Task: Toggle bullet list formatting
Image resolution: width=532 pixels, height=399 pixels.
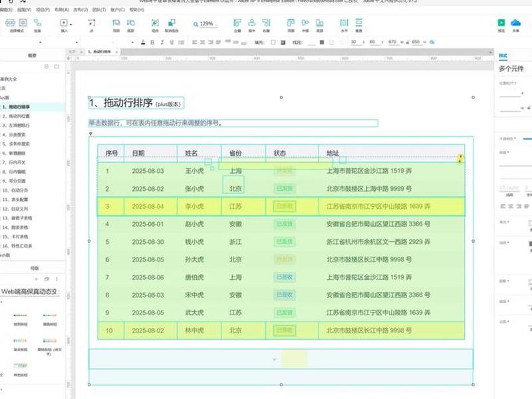Action: point(181,43)
